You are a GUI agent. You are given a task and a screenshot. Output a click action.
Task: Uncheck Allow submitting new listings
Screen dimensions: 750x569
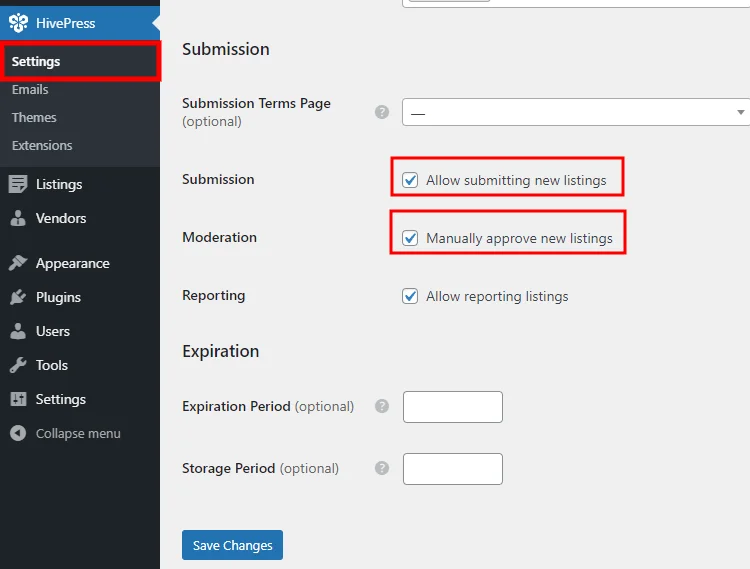pyautogui.click(x=410, y=180)
